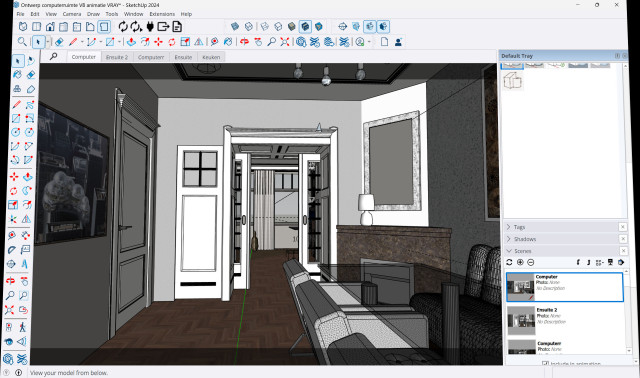
Task: Pin the Default Tray with auto-hide button
Action: [x=617, y=56]
